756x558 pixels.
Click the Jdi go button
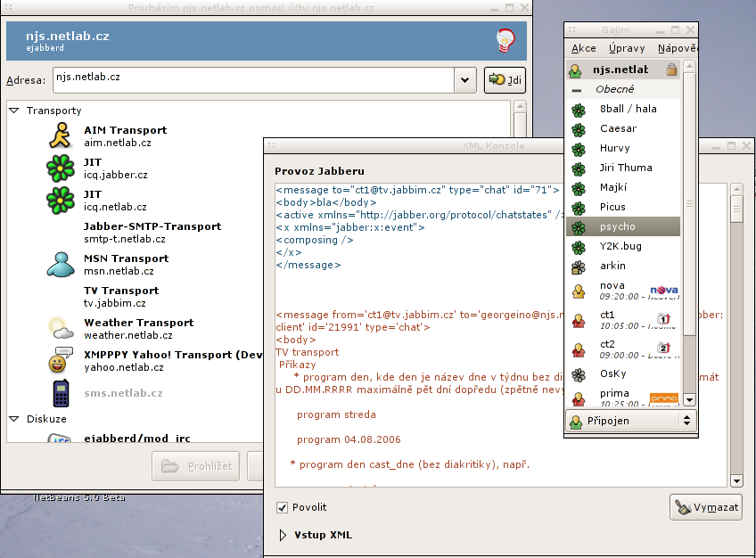[505, 80]
